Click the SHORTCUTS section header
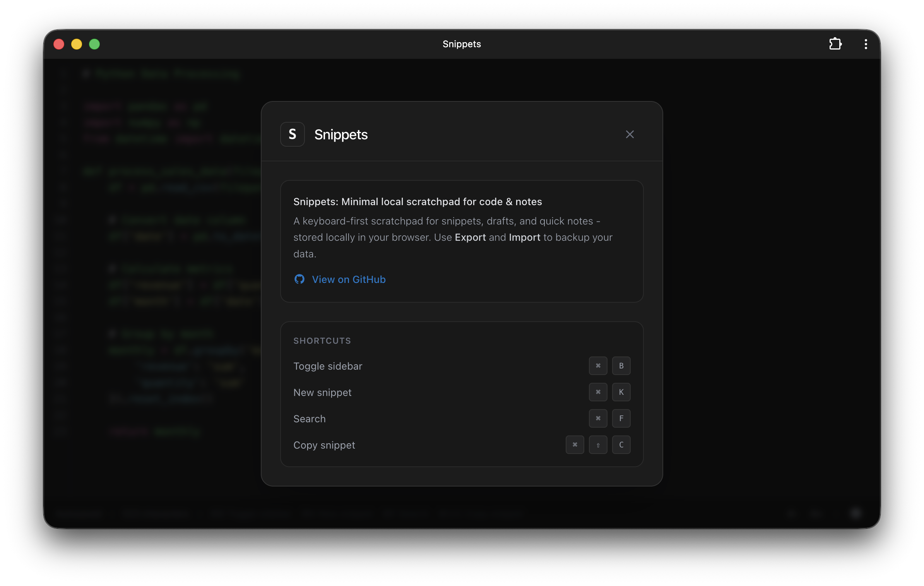The image size is (924, 586). click(322, 341)
